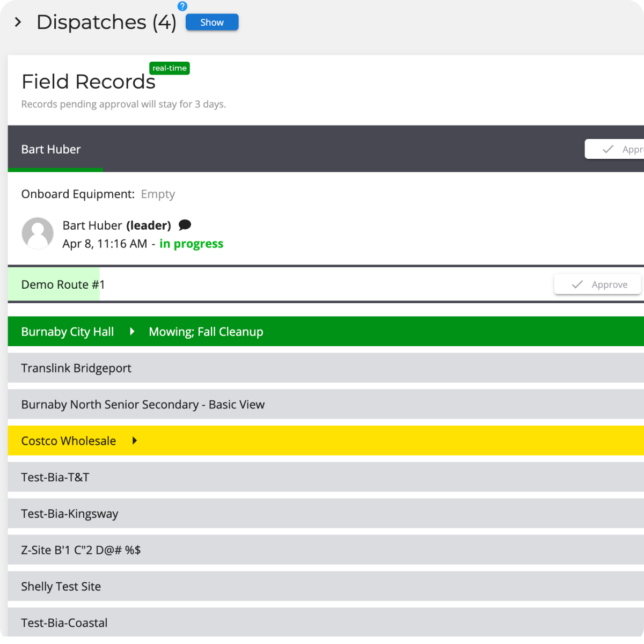Screen dimensions: 644x644
Task: Select Burnaby North Senior Secondary row
Action: pyautogui.click(x=143, y=405)
